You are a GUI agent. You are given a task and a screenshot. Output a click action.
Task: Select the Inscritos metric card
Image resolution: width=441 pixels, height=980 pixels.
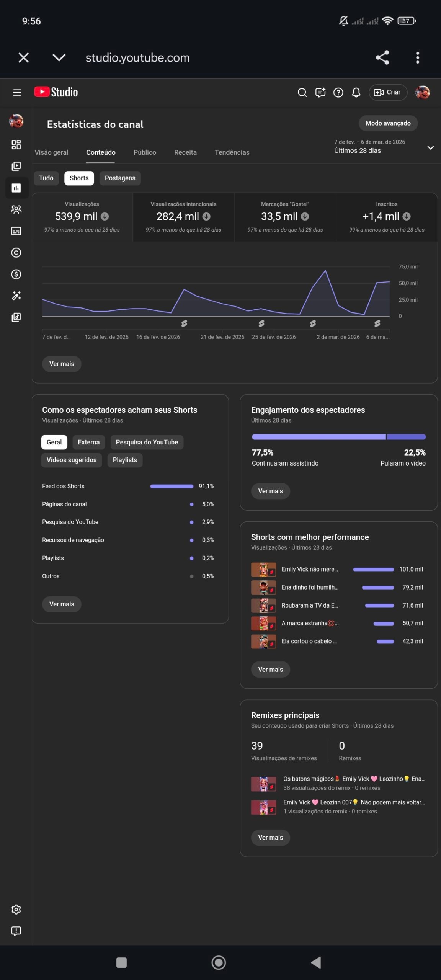click(387, 217)
